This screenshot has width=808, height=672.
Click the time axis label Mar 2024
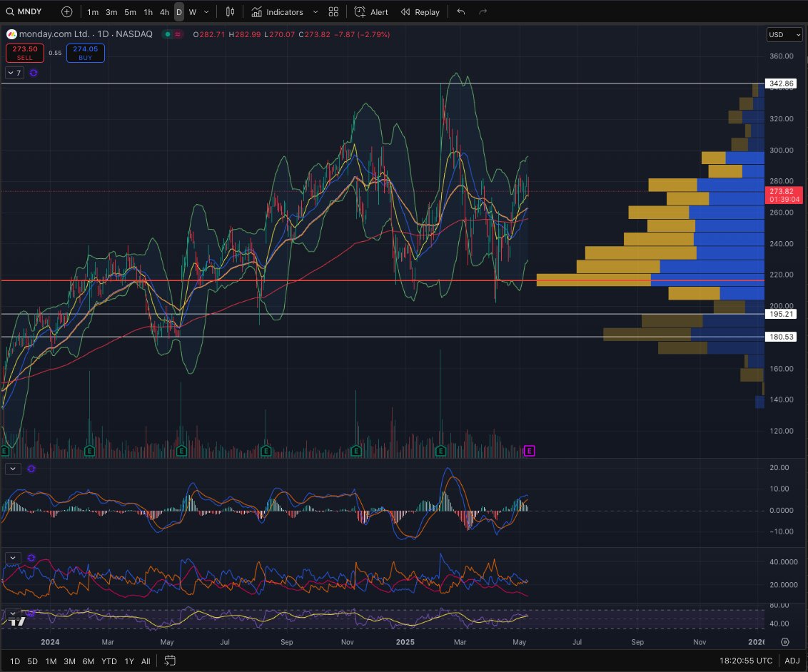[x=107, y=642]
